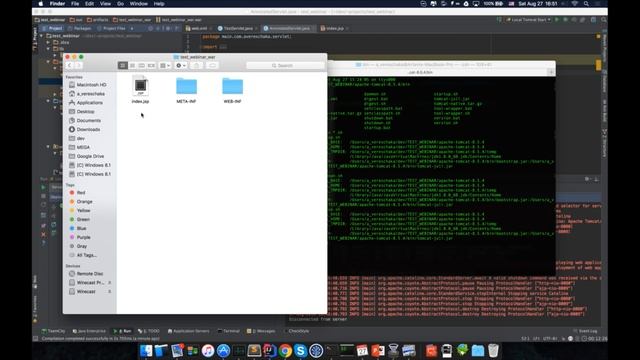
Task: Open Applications in Finder sidebar
Action: tap(89, 102)
